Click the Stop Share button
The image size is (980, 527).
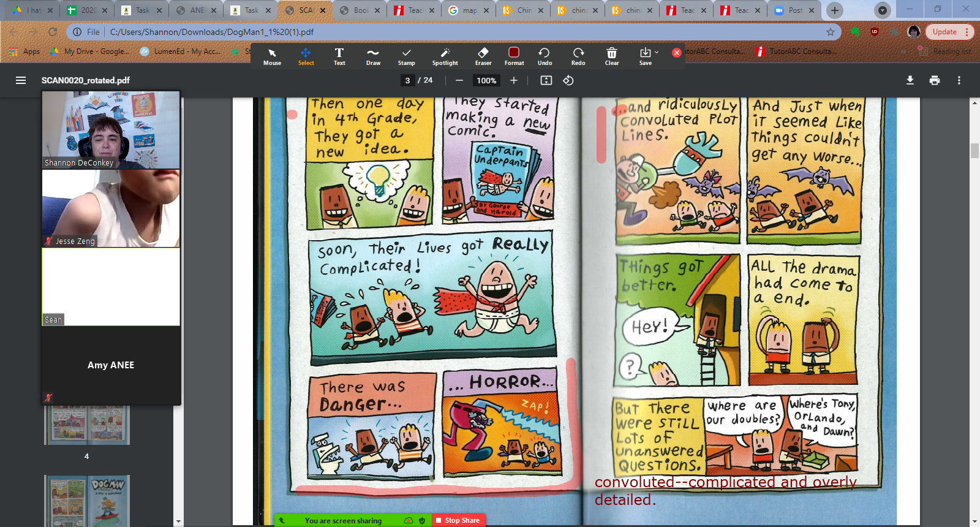459,520
